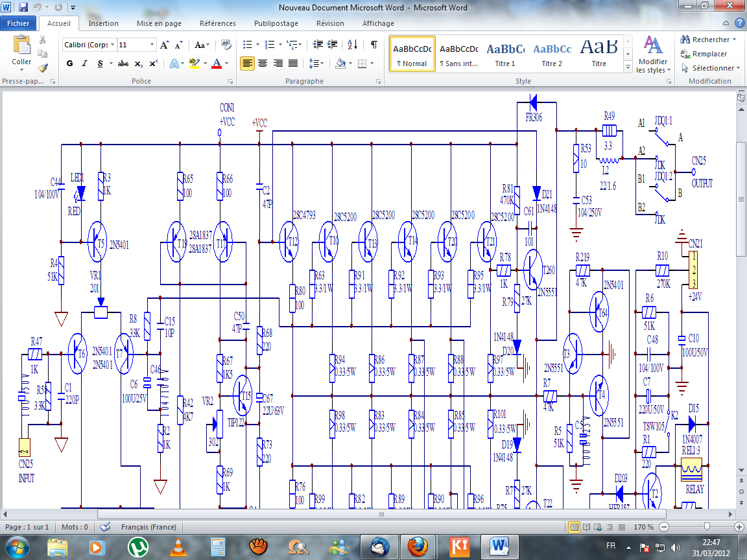Viewport: 747px width, 560px height.
Task: Open the Mise en page tab
Action: (159, 23)
